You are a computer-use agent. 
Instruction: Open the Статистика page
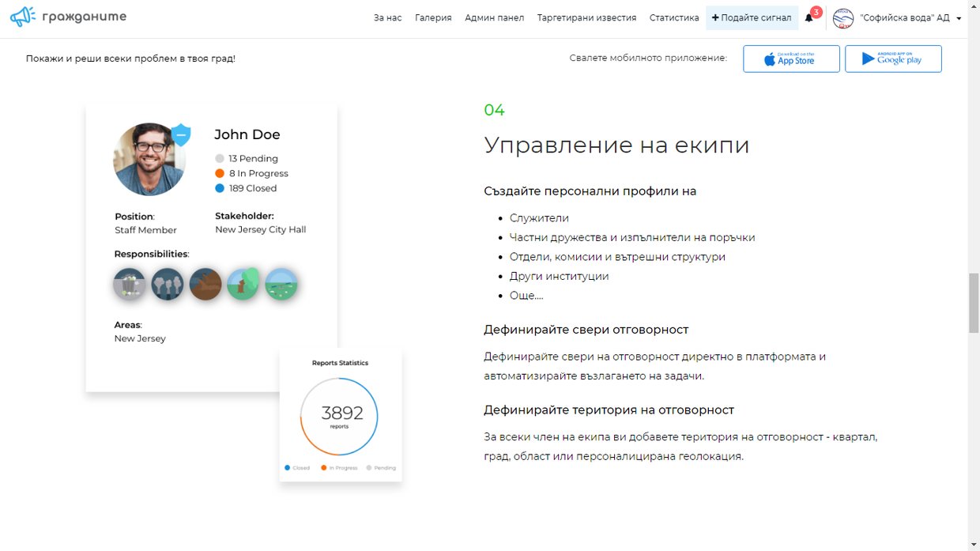674,18
